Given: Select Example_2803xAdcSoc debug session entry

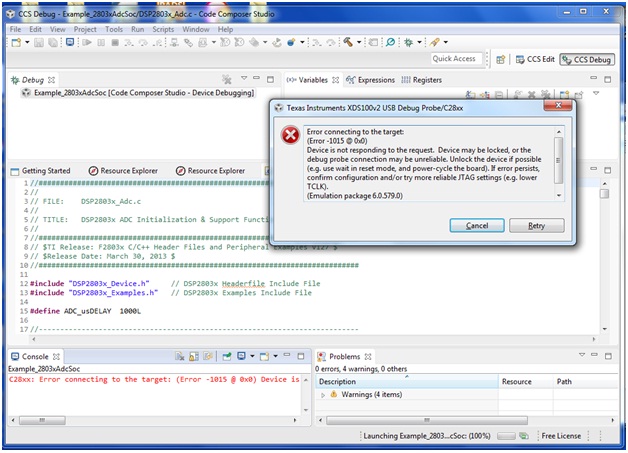Looking at the screenshot, I should [x=139, y=93].
